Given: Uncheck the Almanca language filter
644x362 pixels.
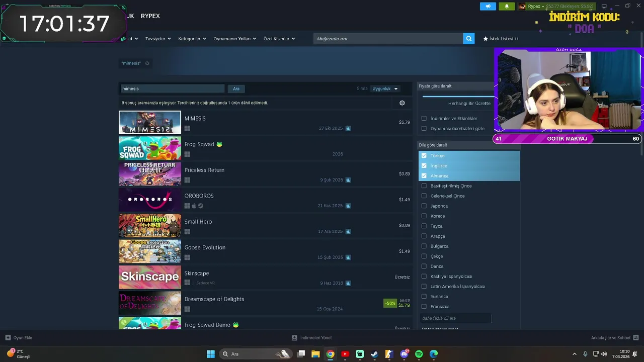Looking at the screenshot, I should click(424, 176).
